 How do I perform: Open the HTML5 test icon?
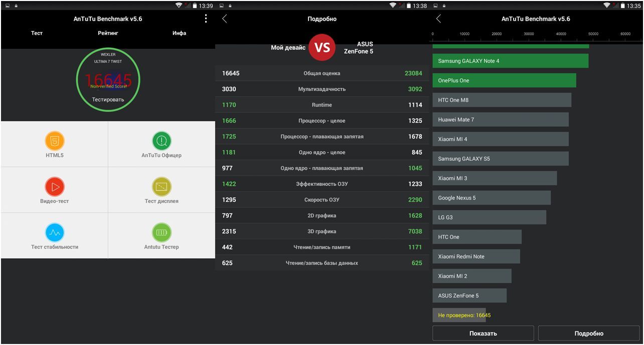point(55,141)
